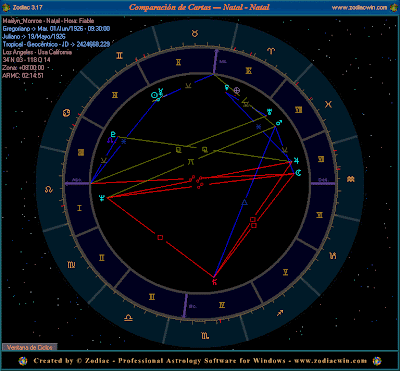Click the globe icon beside www.zodiacwin.com
The image size is (400, 371).
point(394,7)
